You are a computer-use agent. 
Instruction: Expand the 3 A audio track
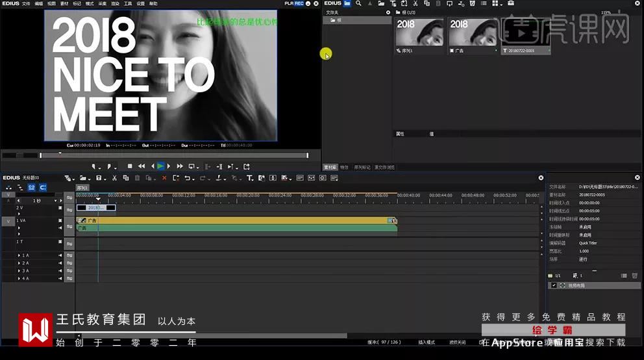click(x=19, y=271)
